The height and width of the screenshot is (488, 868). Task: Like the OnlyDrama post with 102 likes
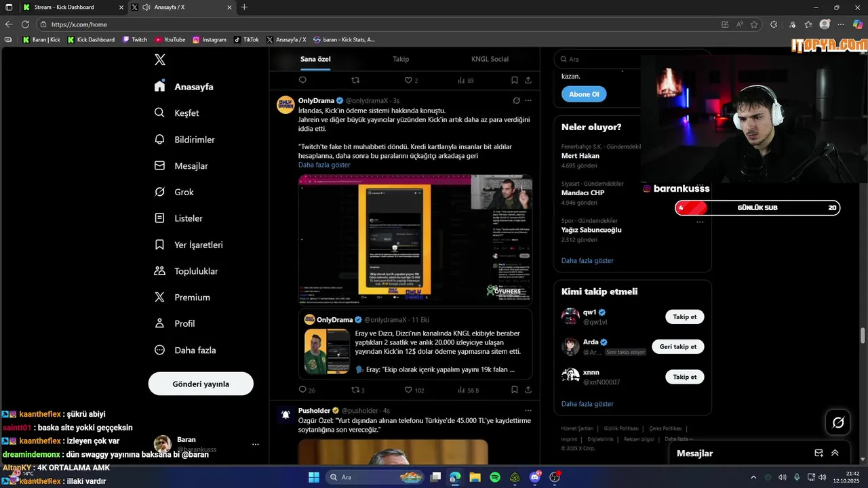point(414,390)
